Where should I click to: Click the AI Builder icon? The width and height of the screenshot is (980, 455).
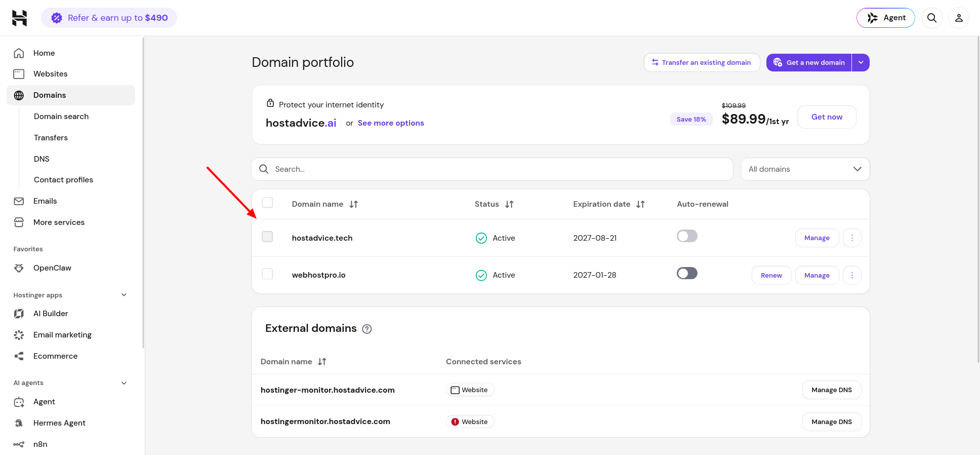(x=19, y=314)
